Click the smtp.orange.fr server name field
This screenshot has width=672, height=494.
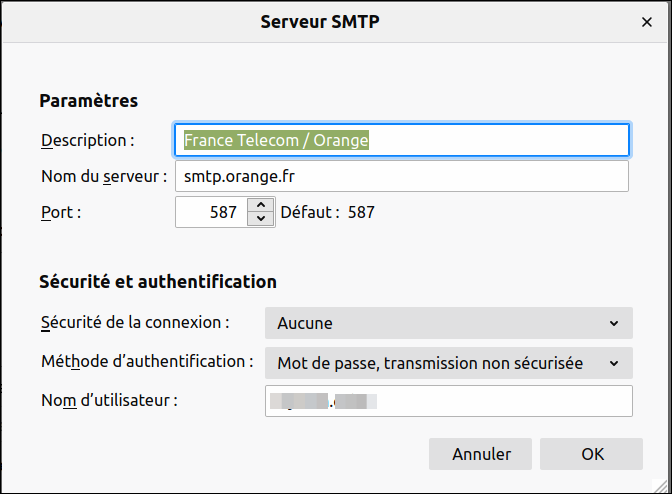click(x=402, y=176)
